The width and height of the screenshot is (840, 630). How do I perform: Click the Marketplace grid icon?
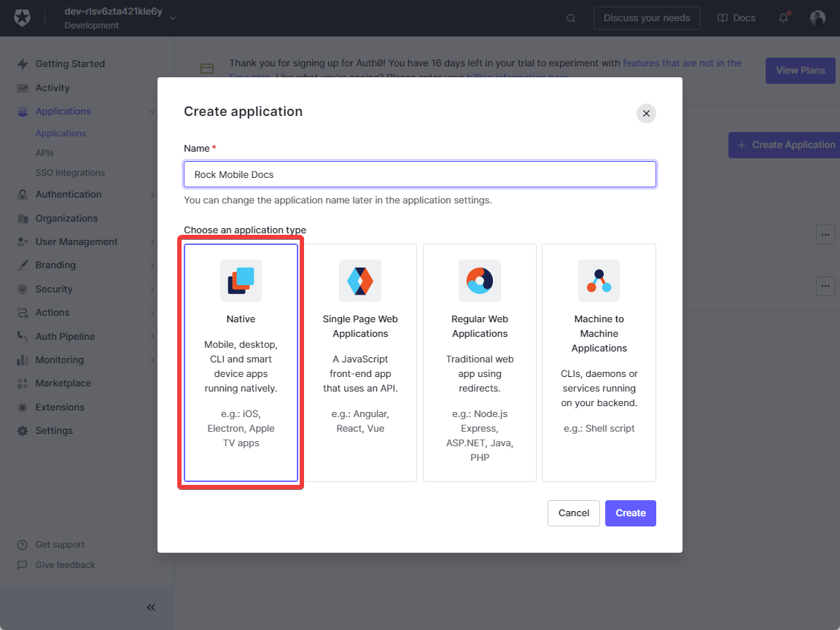[x=23, y=384]
